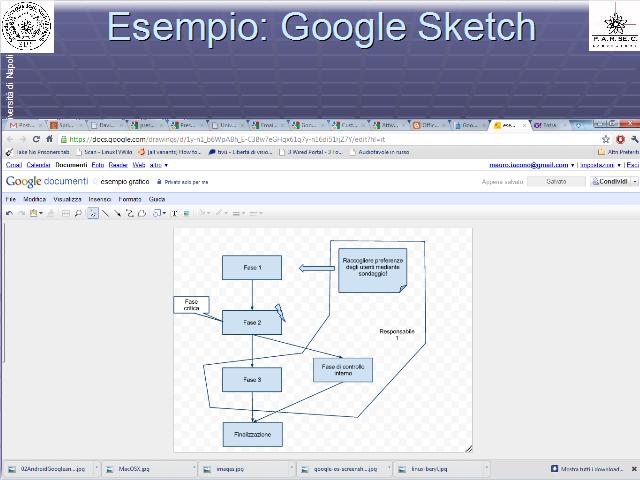Expand the Shape tool dropdown arrow
This screenshot has width=640, height=480.
coord(164,213)
